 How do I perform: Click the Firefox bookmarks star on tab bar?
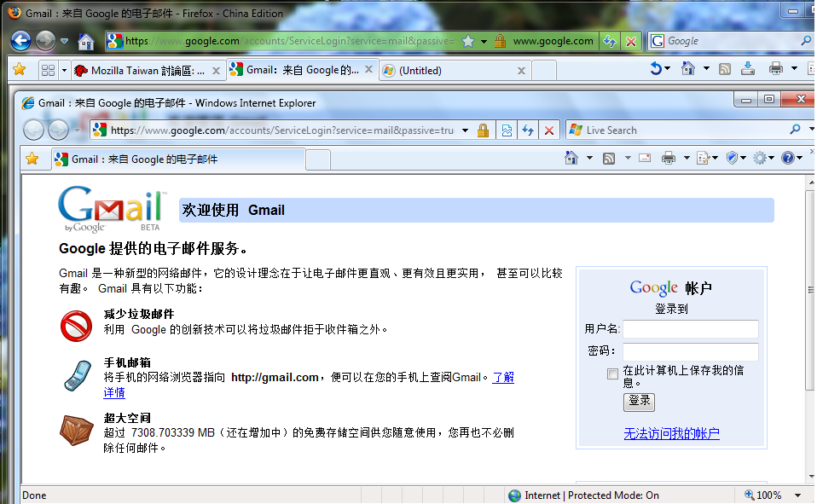point(20,69)
